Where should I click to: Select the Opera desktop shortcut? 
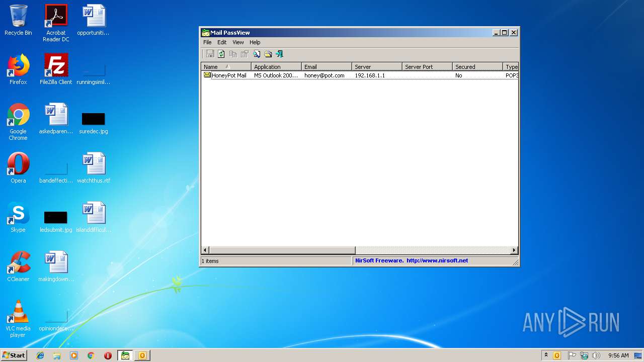click(x=18, y=168)
